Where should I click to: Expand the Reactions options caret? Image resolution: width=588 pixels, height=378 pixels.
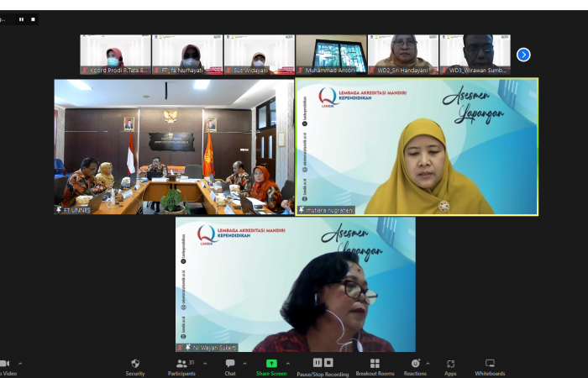[428, 363]
